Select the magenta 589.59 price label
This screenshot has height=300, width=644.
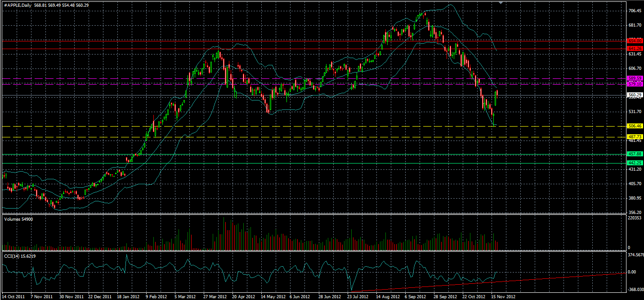634,78
